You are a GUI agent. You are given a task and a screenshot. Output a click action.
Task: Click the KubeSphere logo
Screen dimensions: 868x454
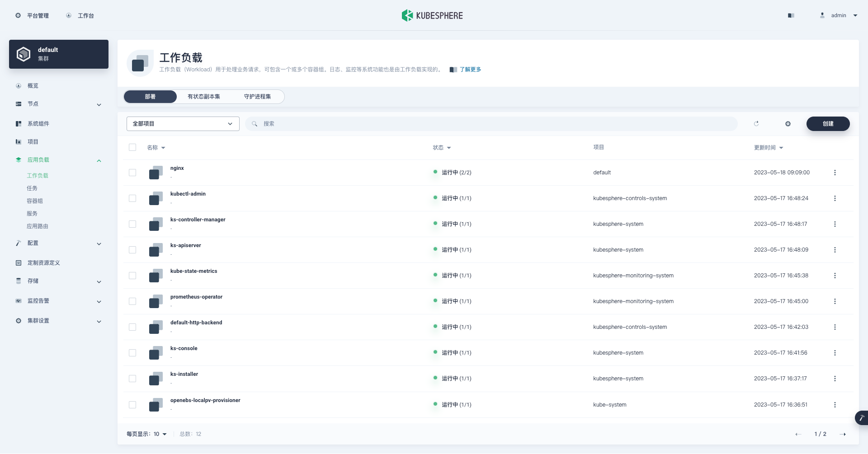(432, 15)
